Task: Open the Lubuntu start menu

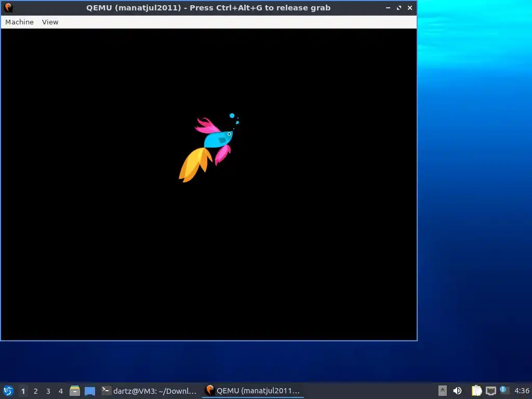Action: click(x=8, y=391)
